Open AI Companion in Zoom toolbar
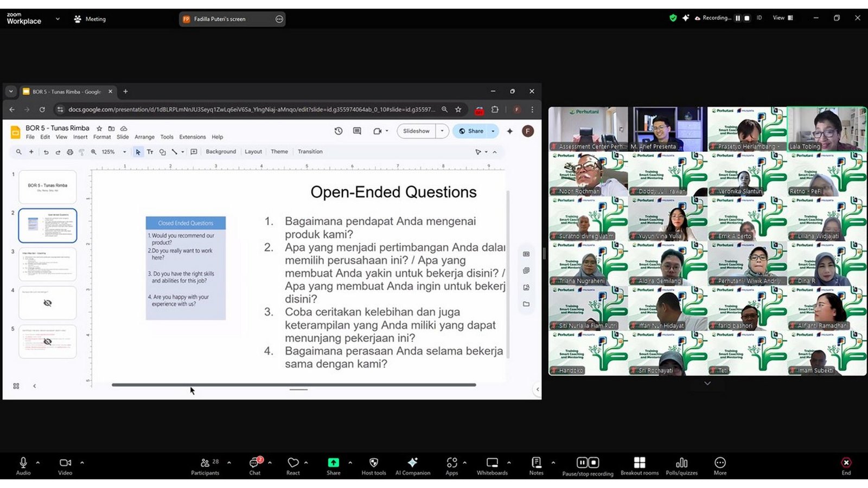The width and height of the screenshot is (868, 488). tap(413, 465)
